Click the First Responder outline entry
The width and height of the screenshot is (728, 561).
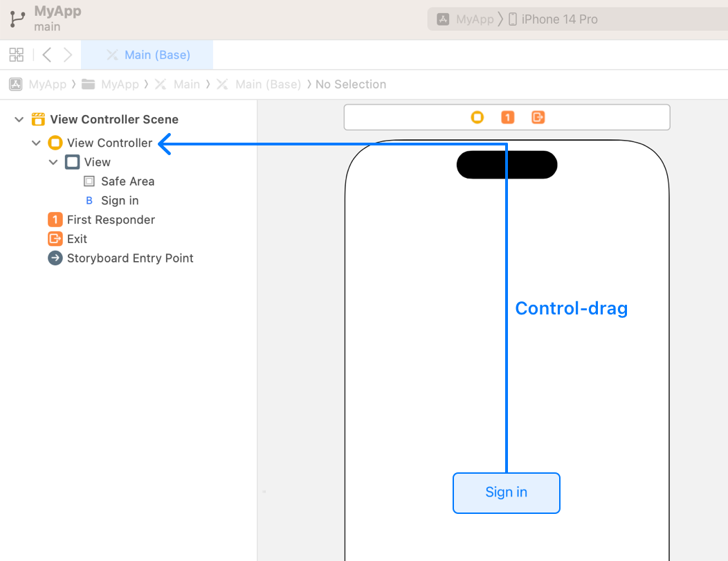coord(110,220)
